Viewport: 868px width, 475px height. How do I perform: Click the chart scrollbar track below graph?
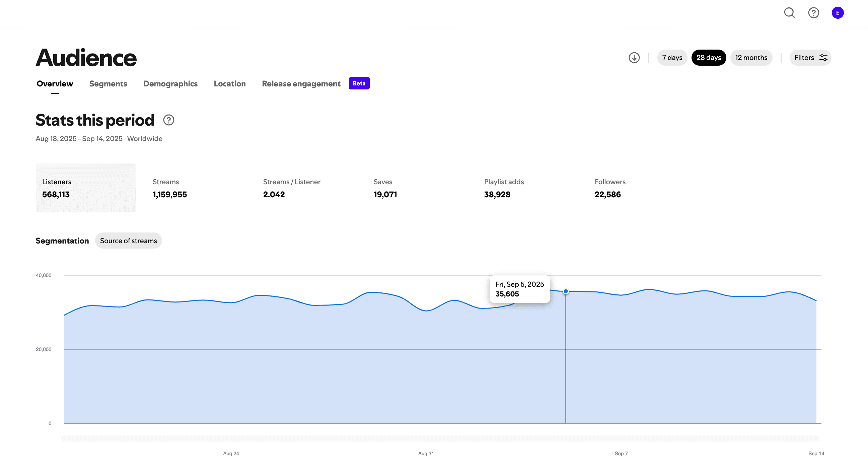pos(440,438)
